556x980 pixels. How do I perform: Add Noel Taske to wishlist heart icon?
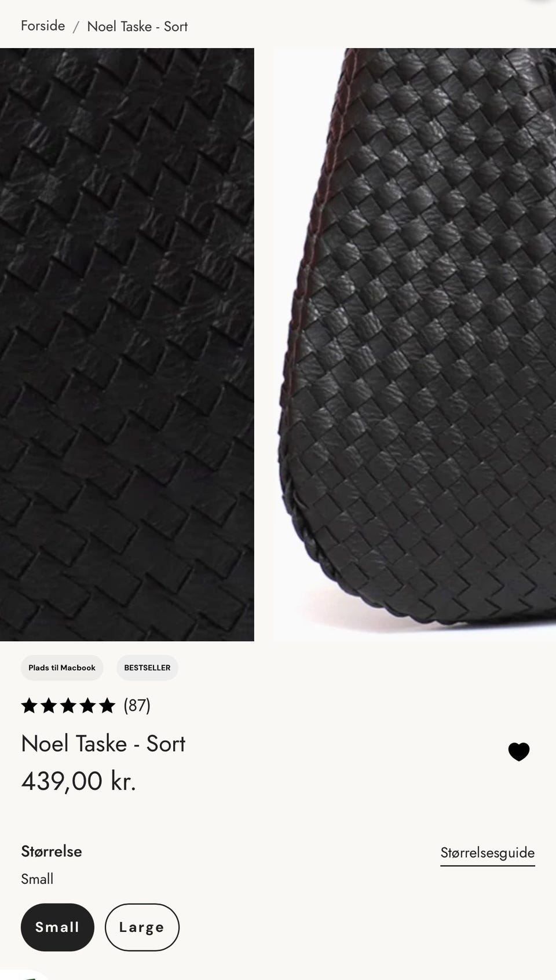pyautogui.click(x=519, y=752)
